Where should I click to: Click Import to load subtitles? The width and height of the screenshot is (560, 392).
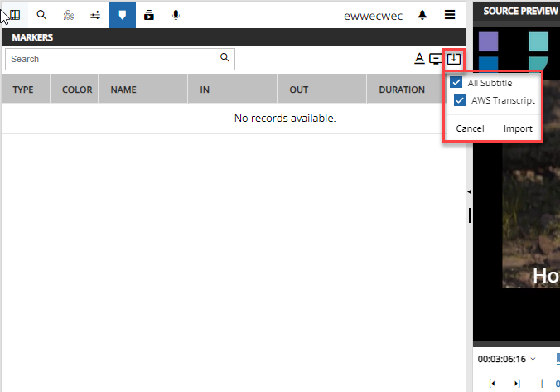click(518, 128)
